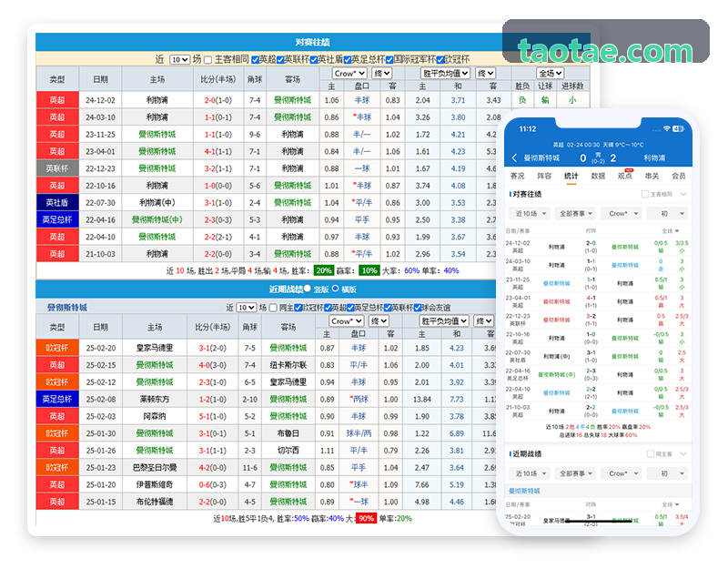Click the 曼彻斯特城 team heading above recent results
728x569 pixels.
click(x=66, y=308)
